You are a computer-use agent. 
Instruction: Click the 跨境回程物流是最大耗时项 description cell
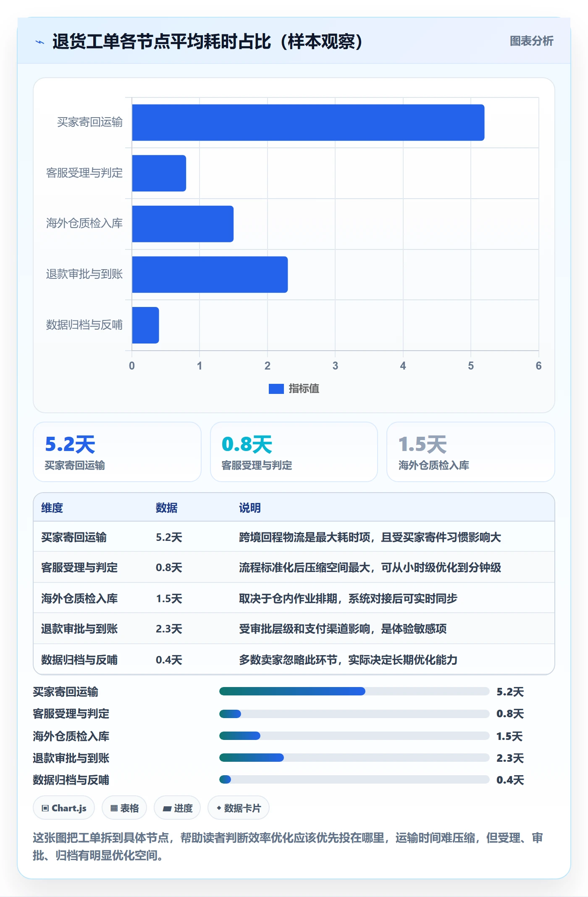click(370, 537)
